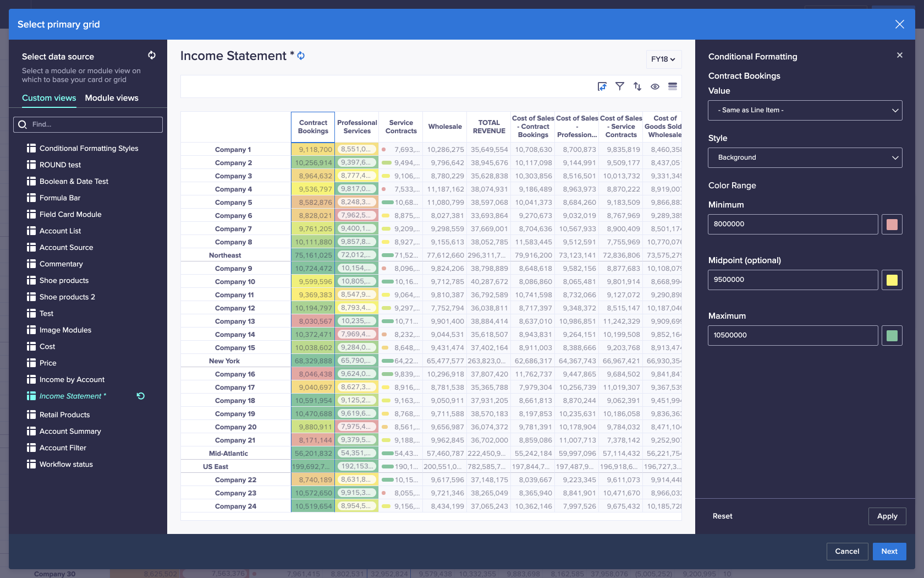Select the Shoe products view
Image resolution: width=924 pixels, height=578 pixels.
64,280
